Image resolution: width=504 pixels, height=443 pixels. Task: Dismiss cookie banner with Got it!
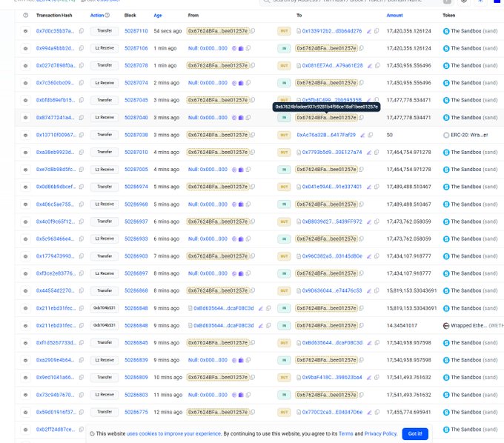(414, 433)
